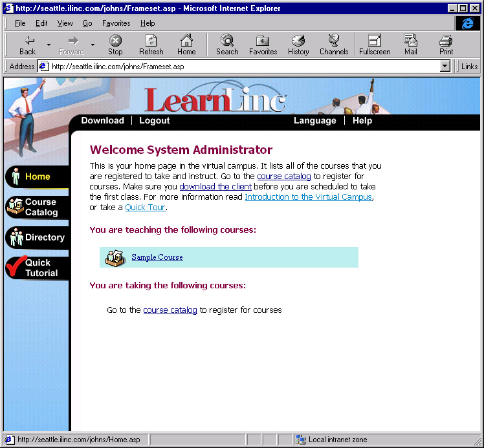The image size is (484, 448).
Task: Open the Favorites menu
Action: tap(116, 23)
